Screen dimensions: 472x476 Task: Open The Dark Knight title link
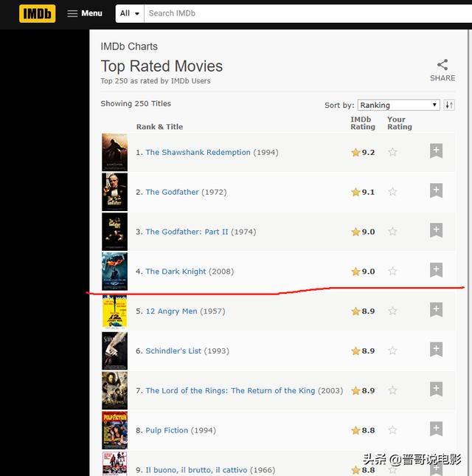tap(176, 272)
